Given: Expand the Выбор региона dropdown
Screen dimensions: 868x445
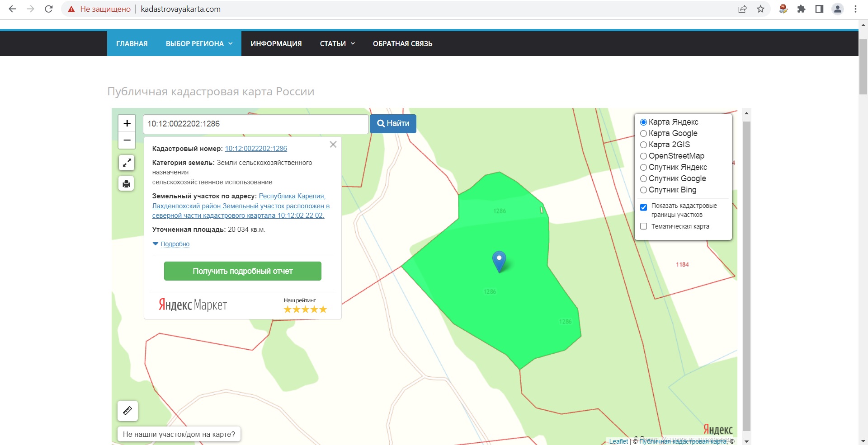Looking at the screenshot, I should click(199, 43).
